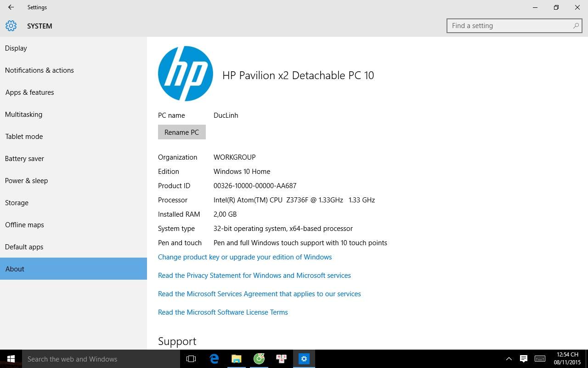This screenshot has width=588, height=368.
Task: Open the Microsoft Services Agreement link
Action: point(260,294)
